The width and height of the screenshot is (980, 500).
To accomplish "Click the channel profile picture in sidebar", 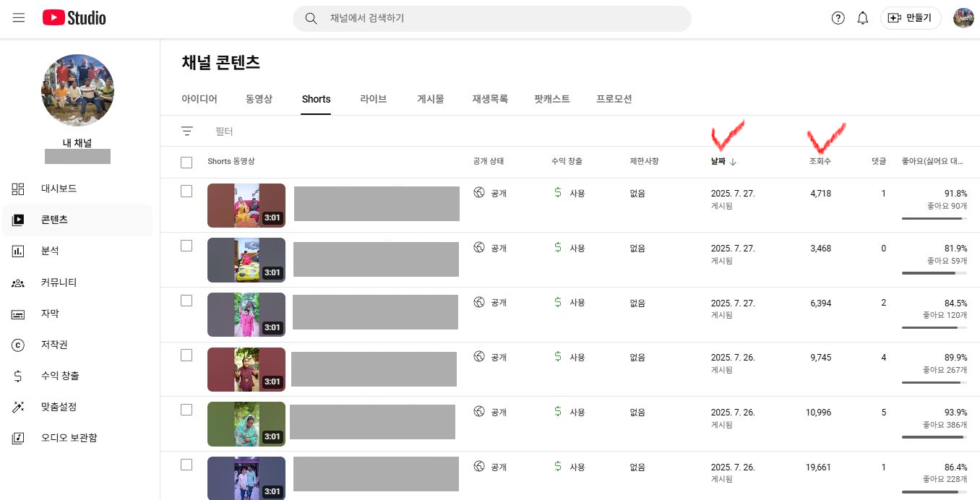I will click(x=77, y=90).
